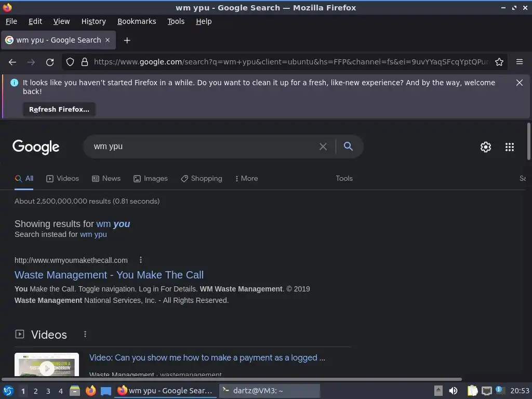Viewport: 532px width, 399px height.
Task: Open options for wmyoumakethecall.com result
Action: 141,260
